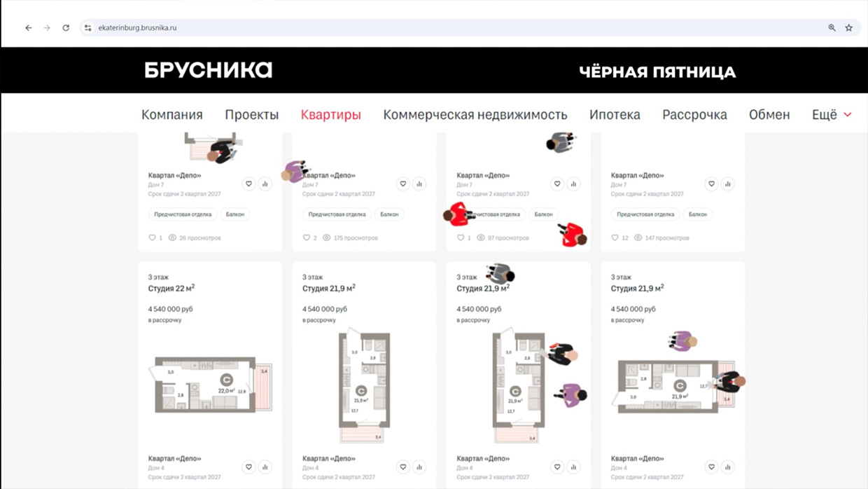Viewport: 868px width, 489px height.
Task: Click site info icon beside the URL
Action: tap(87, 28)
